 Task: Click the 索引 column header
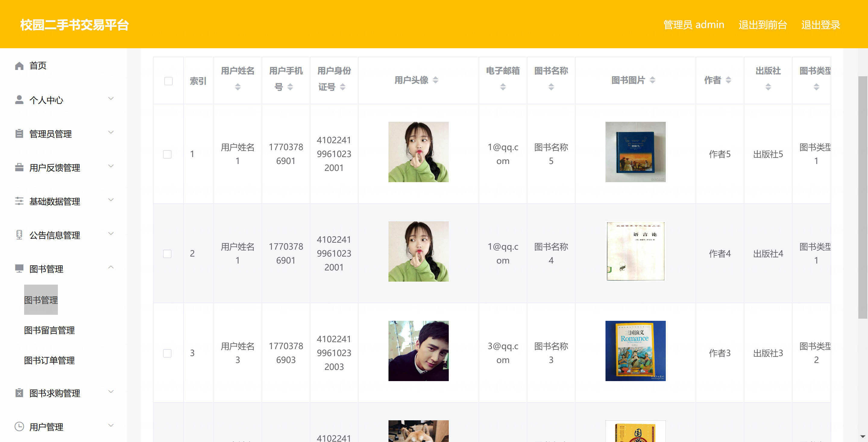pos(198,81)
